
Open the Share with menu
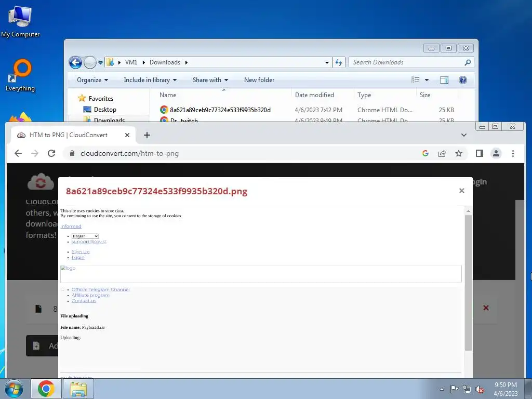pyautogui.click(x=210, y=80)
